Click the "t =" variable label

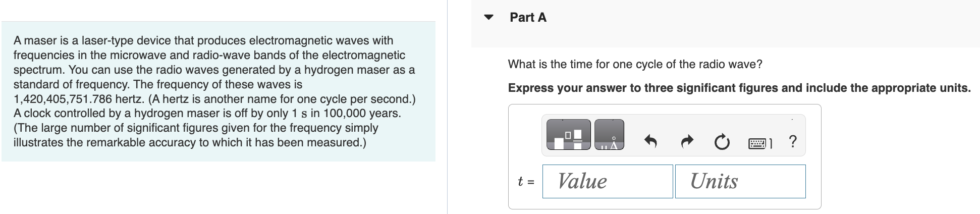point(525,182)
